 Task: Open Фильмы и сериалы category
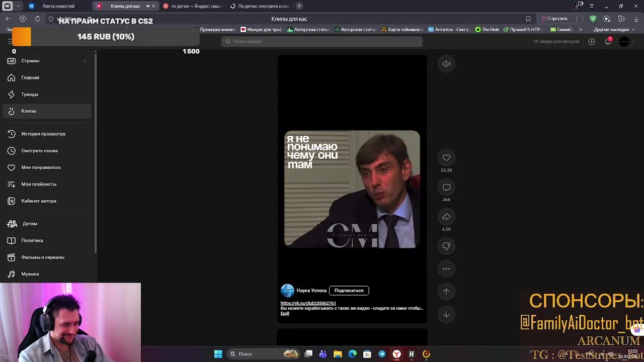click(x=47, y=257)
